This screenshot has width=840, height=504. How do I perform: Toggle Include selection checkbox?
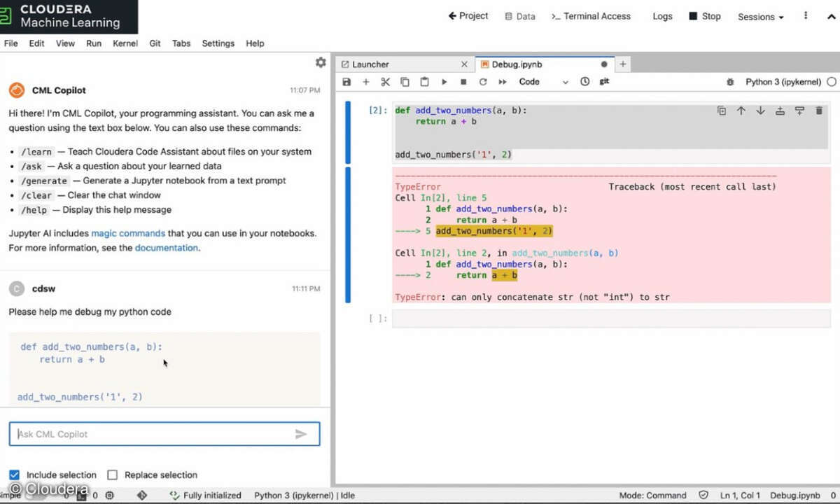tap(14, 475)
